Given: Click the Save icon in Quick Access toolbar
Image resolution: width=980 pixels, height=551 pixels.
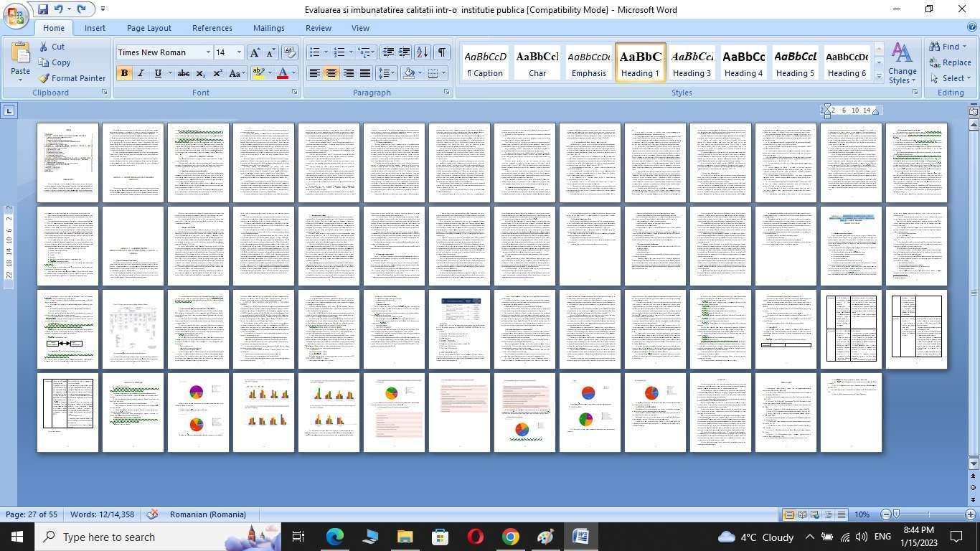Looking at the screenshot, I should [x=43, y=9].
